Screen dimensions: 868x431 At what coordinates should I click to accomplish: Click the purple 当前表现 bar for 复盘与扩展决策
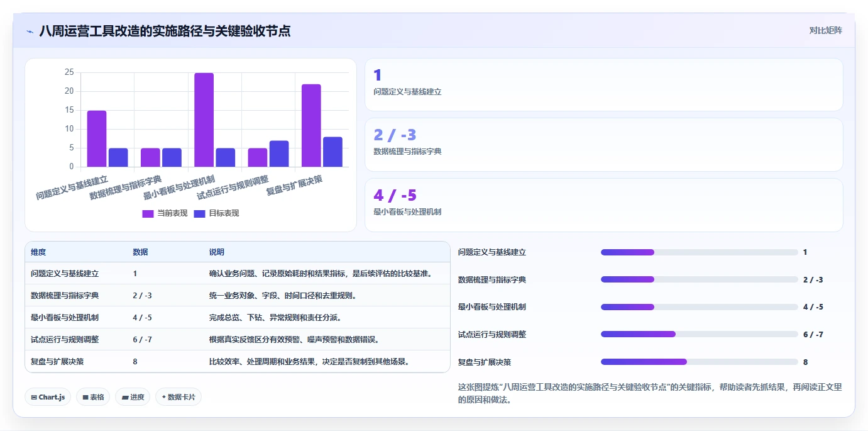[x=311, y=126]
